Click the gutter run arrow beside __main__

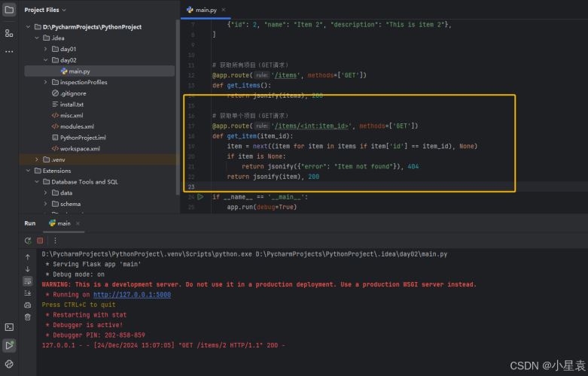(200, 197)
